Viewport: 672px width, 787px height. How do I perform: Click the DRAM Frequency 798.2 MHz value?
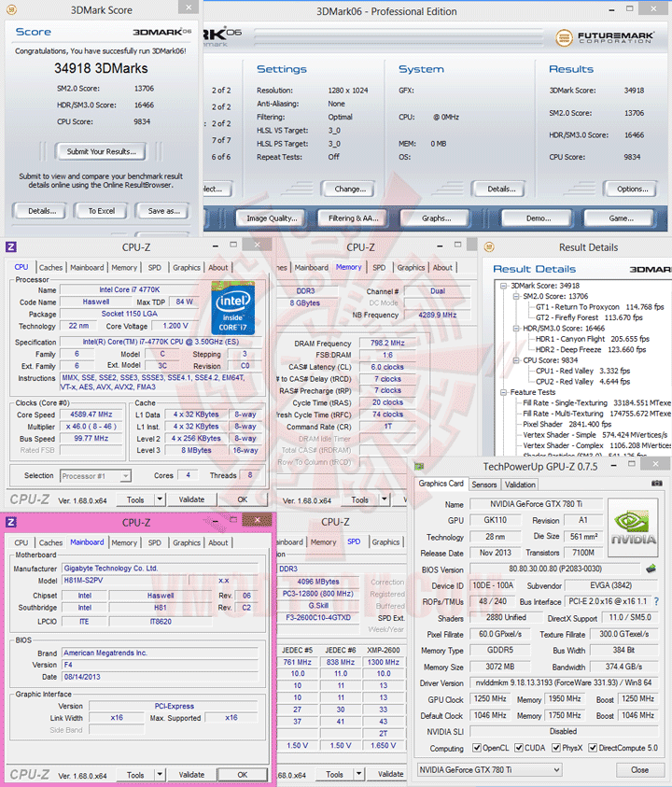pyautogui.click(x=387, y=343)
